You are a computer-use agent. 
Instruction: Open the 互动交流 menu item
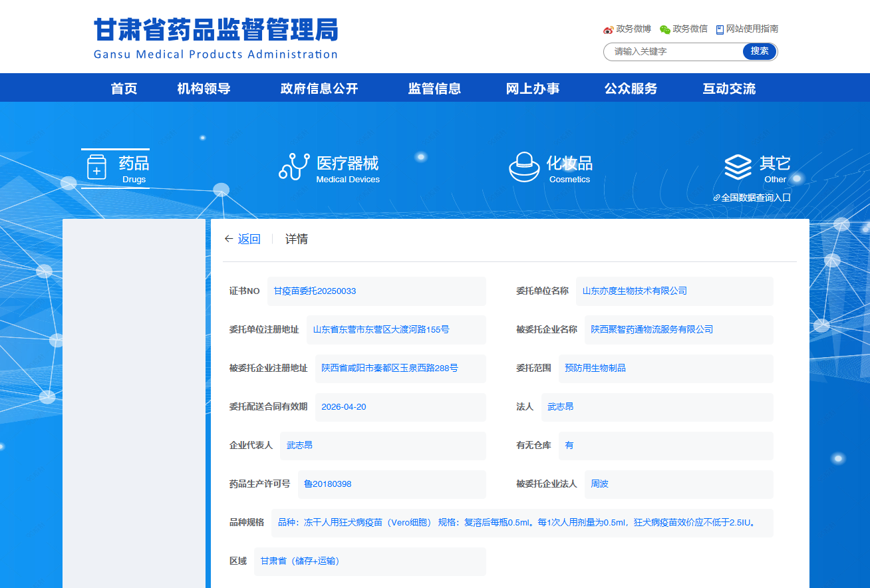(729, 88)
